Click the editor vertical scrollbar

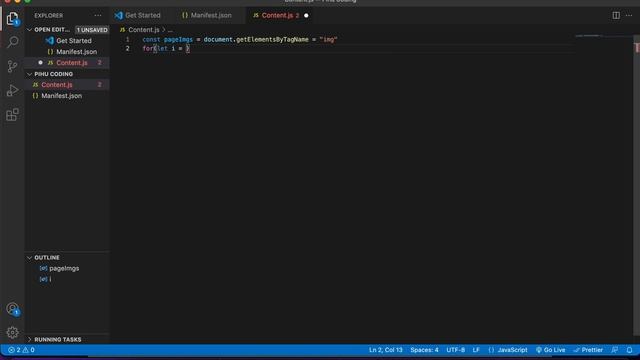[636, 184]
